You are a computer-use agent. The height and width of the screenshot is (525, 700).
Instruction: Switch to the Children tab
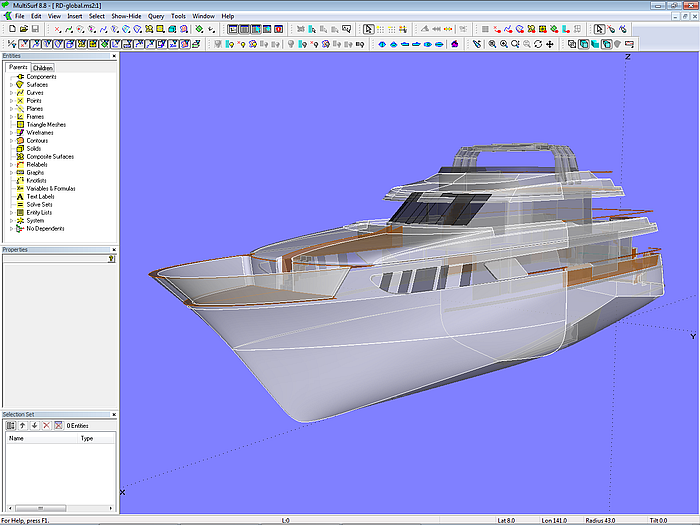coord(43,68)
